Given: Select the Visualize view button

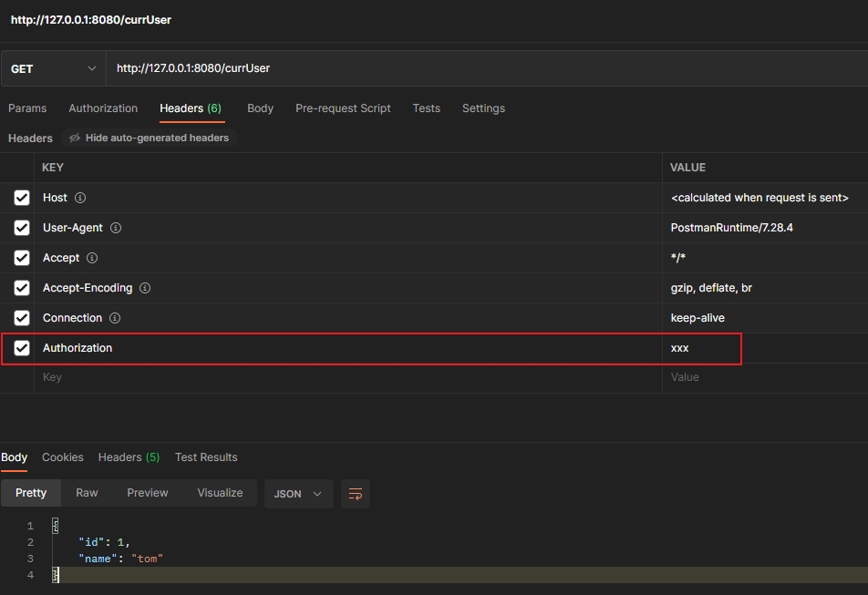Looking at the screenshot, I should pyautogui.click(x=220, y=493).
